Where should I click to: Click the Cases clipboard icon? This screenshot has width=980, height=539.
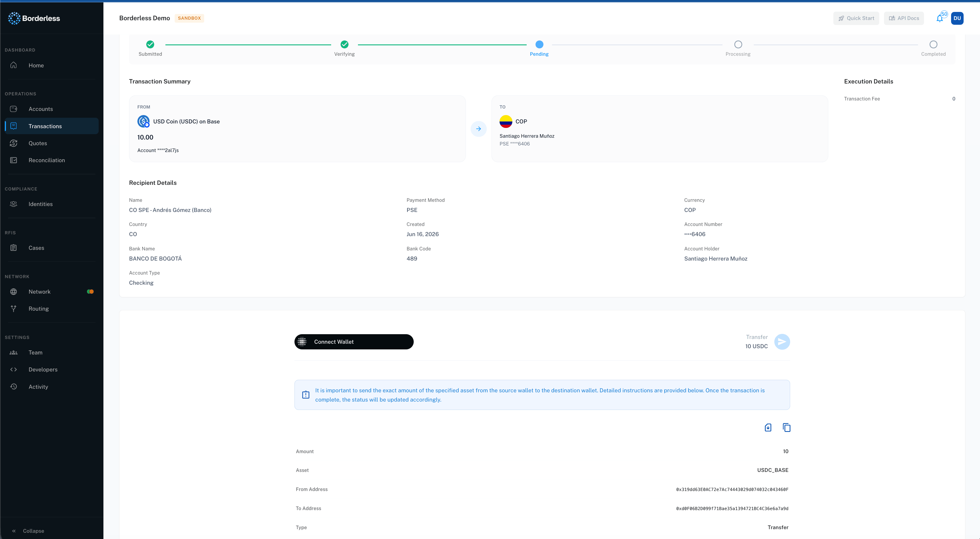tap(14, 248)
